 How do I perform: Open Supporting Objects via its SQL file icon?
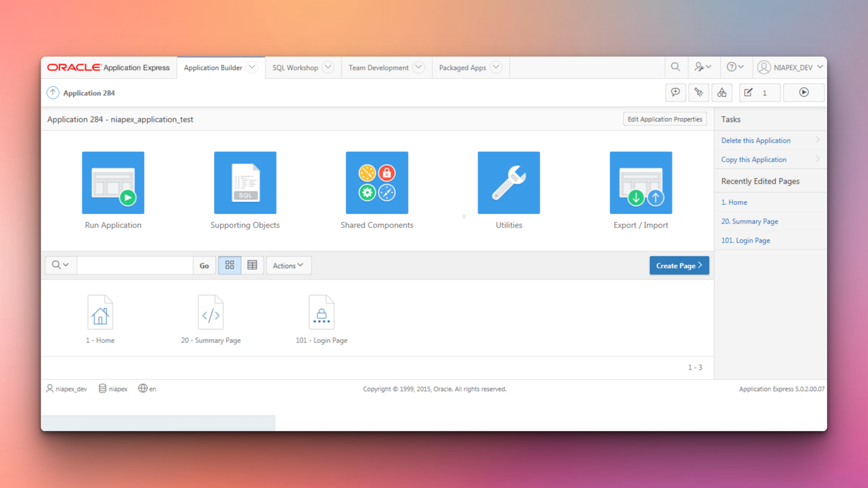point(245,183)
